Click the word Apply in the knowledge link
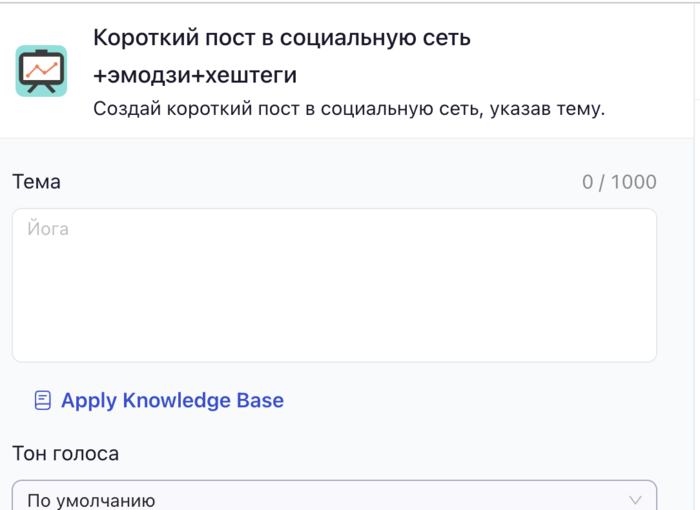This screenshot has width=700, height=510. (x=89, y=401)
